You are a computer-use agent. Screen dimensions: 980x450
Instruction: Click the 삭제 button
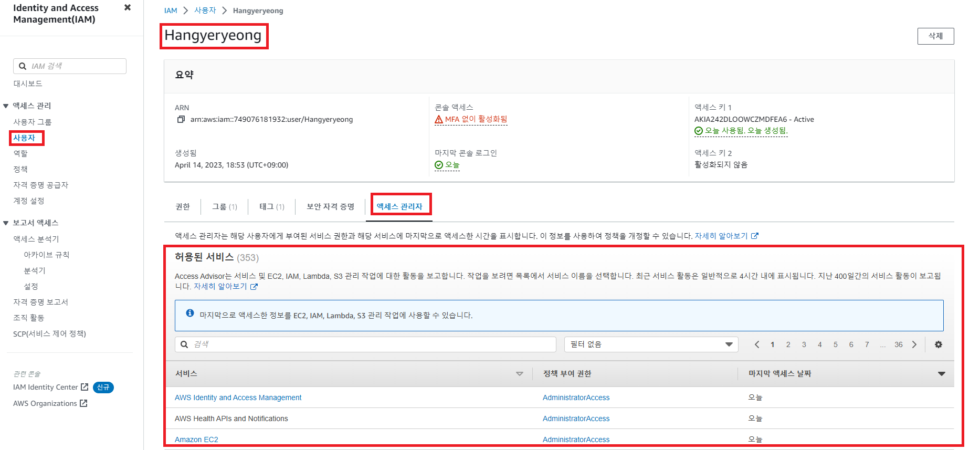click(935, 36)
